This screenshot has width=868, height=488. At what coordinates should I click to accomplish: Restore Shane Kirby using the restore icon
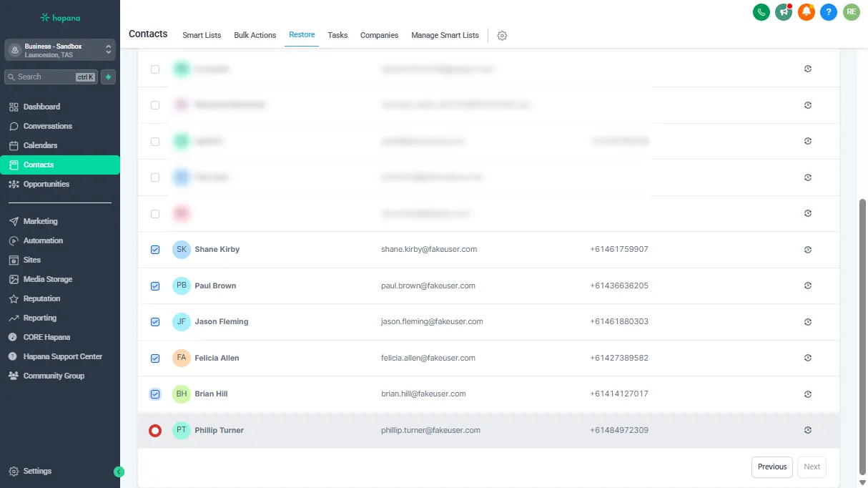(808, 250)
